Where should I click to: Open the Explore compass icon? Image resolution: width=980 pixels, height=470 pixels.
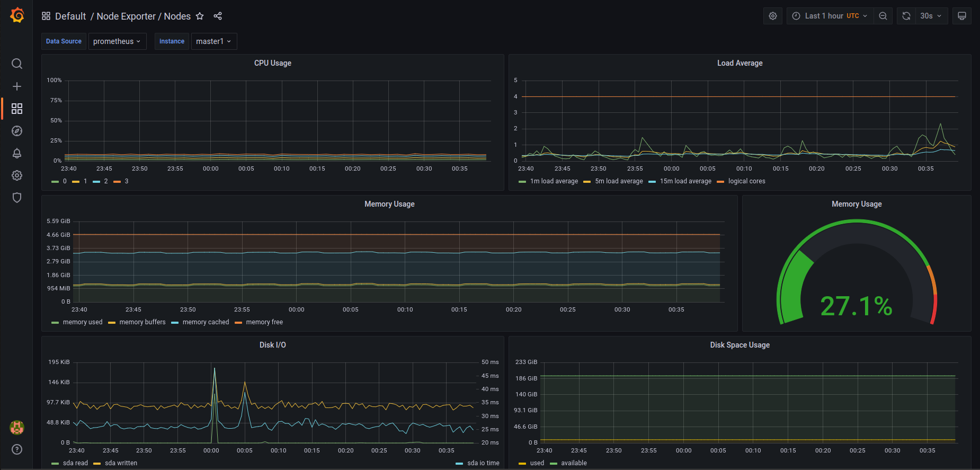pos(17,131)
